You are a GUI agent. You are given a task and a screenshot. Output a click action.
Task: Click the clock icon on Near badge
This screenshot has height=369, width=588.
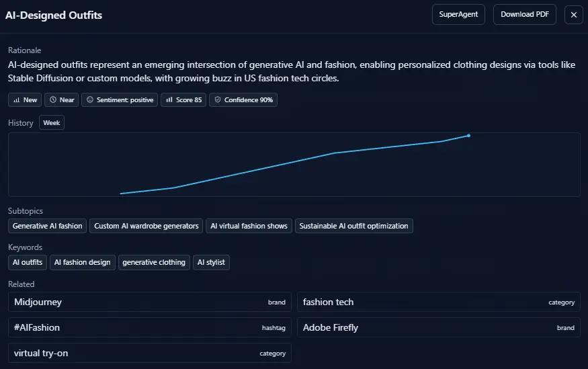53,100
